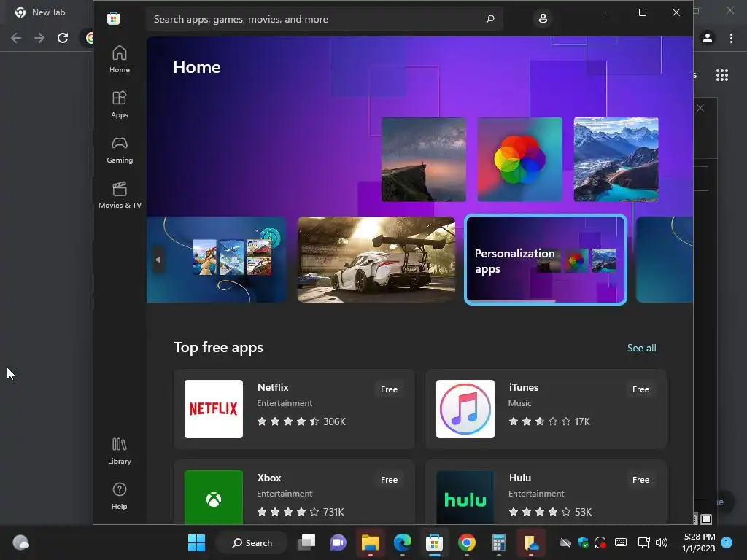Viewport: 747px width, 560px height.
Task: Open Movies & TV section in sidebar
Action: [x=120, y=195]
